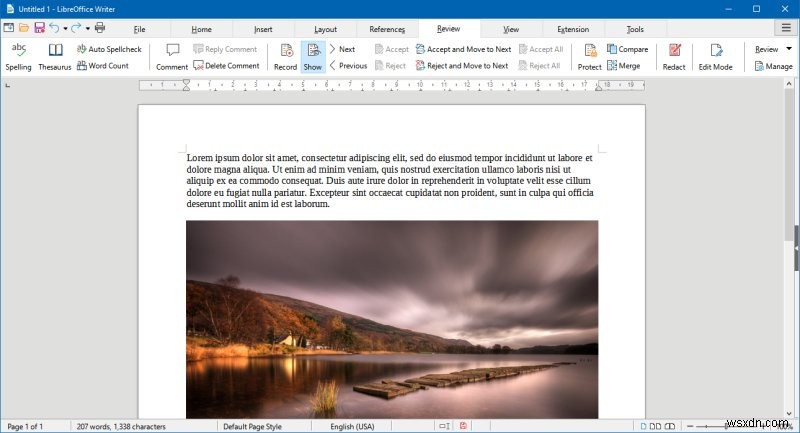Click Protect track changes
The image size is (800, 433).
pyautogui.click(x=589, y=57)
